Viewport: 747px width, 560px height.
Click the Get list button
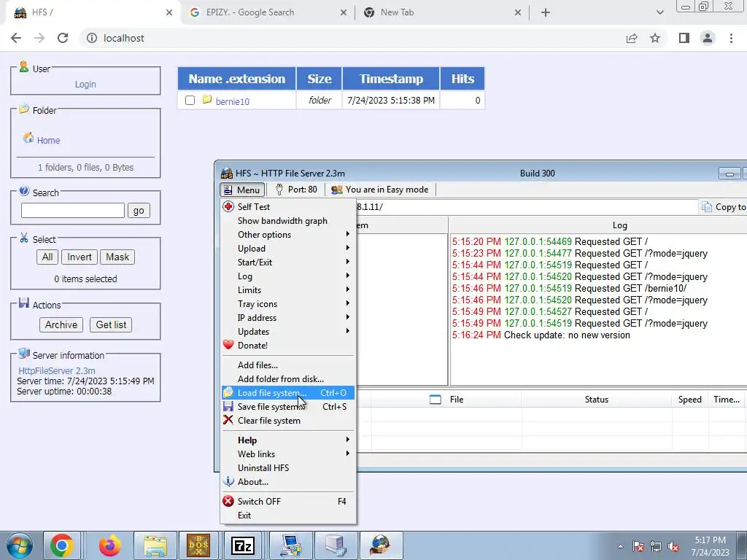point(111,324)
